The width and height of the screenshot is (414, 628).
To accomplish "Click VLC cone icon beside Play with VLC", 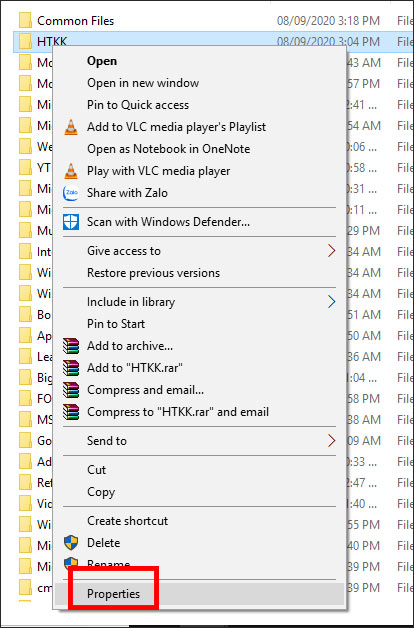I will [71, 171].
